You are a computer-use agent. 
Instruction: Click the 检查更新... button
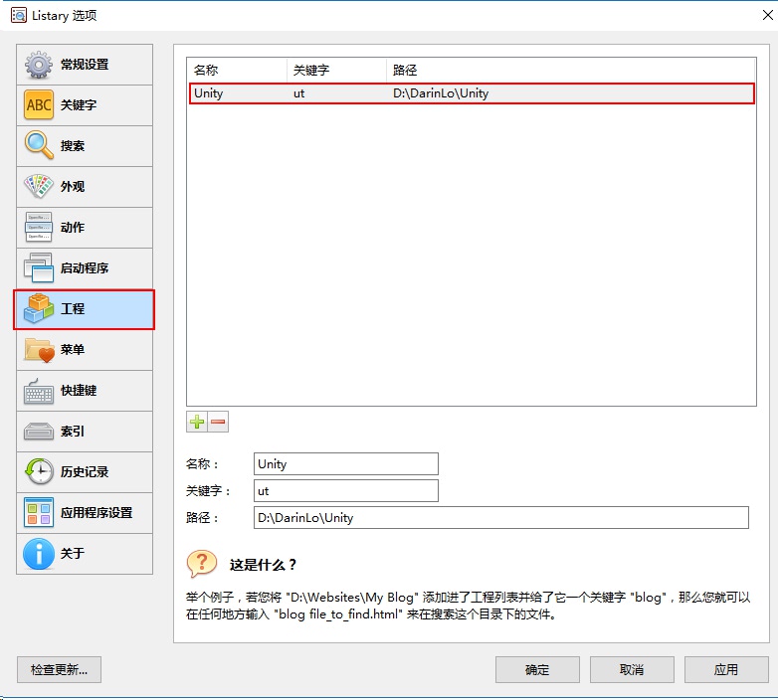(x=59, y=669)
